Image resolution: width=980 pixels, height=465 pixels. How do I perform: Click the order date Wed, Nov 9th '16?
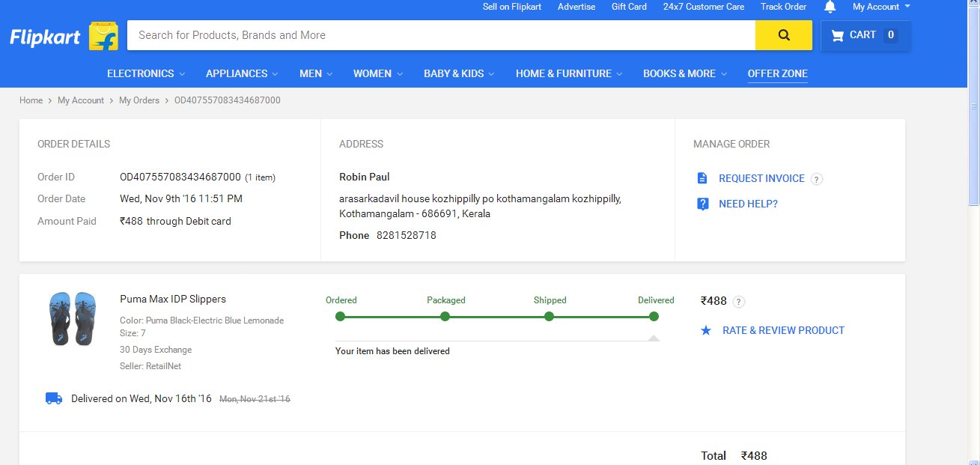[181, 198]
